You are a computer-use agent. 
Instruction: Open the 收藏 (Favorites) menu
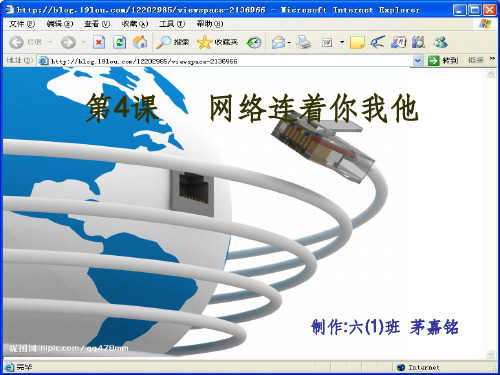[x=135, y=24]
